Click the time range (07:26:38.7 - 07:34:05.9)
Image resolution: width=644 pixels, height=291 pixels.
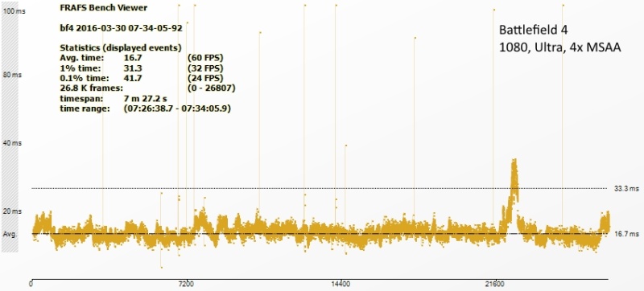[177, 109]
